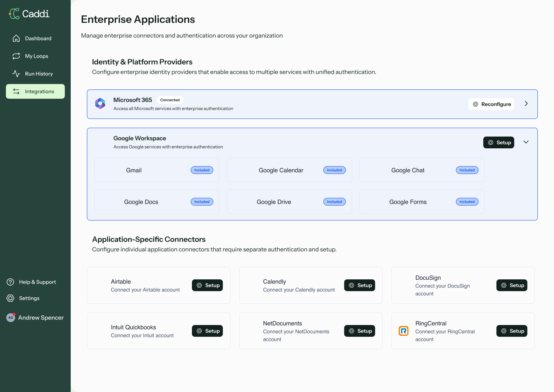Select the Google Calendar card
Image resolution: width=554 pixels, height=392 pixels.
(x=290, y=170)
